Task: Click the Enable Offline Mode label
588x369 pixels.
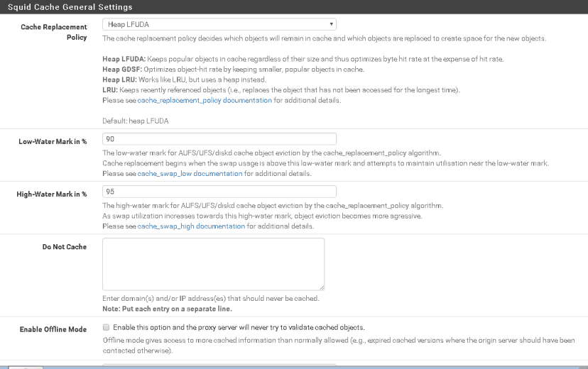Action: click(x=53, y=329)
